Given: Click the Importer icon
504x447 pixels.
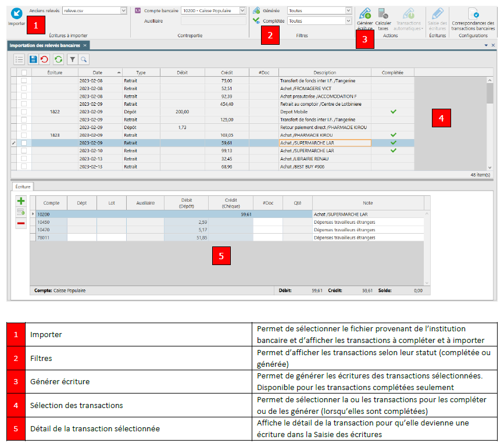Looking at the screenshot, I should (16, 13).
